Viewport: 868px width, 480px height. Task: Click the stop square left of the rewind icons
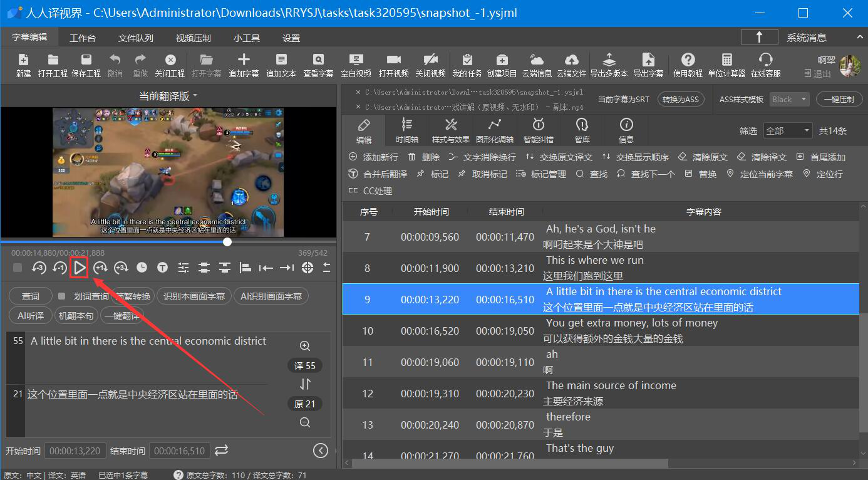click(x=18, y=268)
